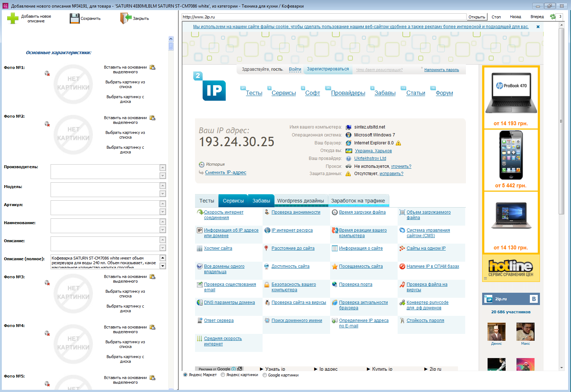
Task: Click the ProBook 470 laptop ad thumbnail
Action: [511, 93]
